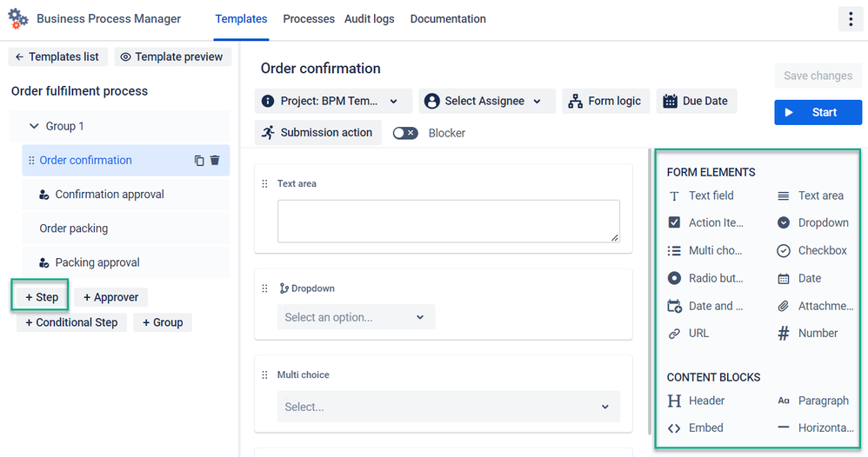Image resolution: width=868 pixels, height=457 pixels.
Task: Toggle the Blocker switch
Action: (405, 133)
